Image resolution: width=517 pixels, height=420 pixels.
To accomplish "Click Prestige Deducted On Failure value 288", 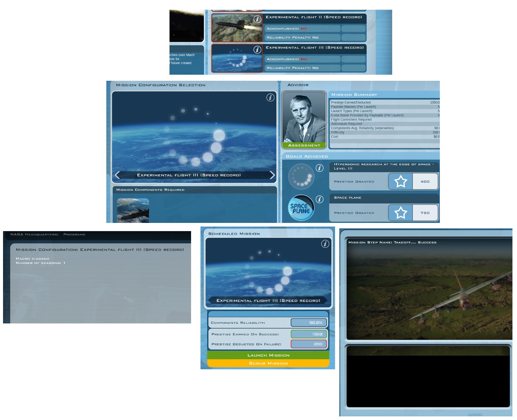I will click(x=309, y=344).
